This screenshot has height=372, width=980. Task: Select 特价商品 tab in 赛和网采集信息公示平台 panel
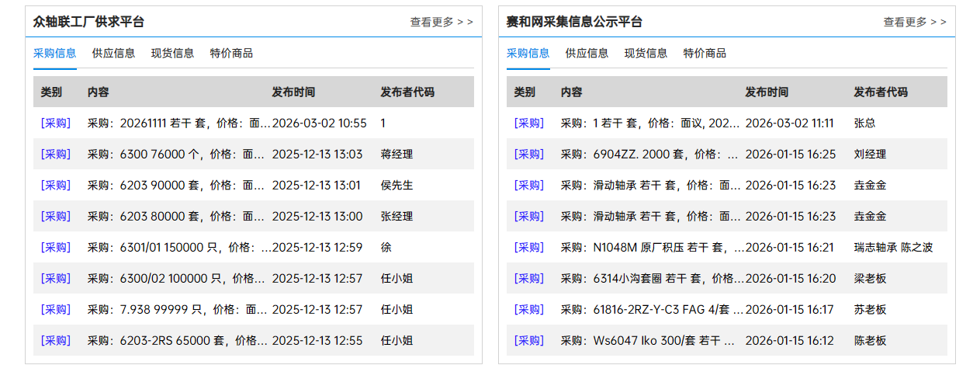coord(705,54)
